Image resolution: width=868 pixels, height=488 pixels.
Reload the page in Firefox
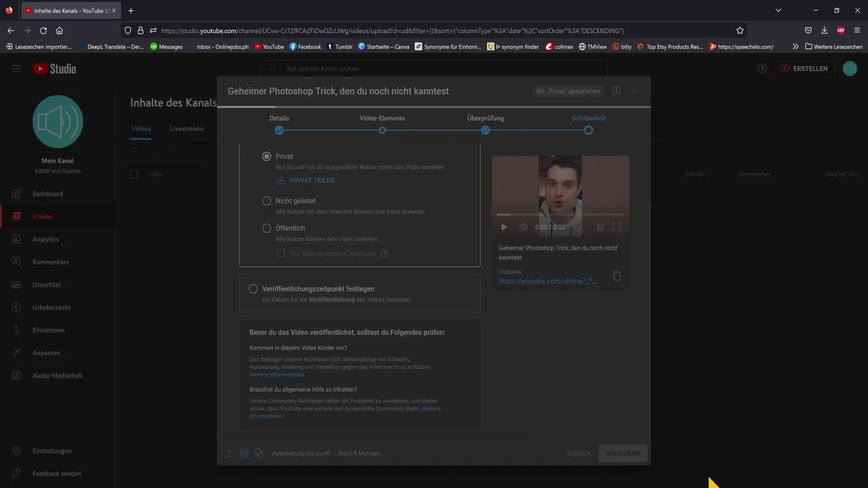click(43, 31)
